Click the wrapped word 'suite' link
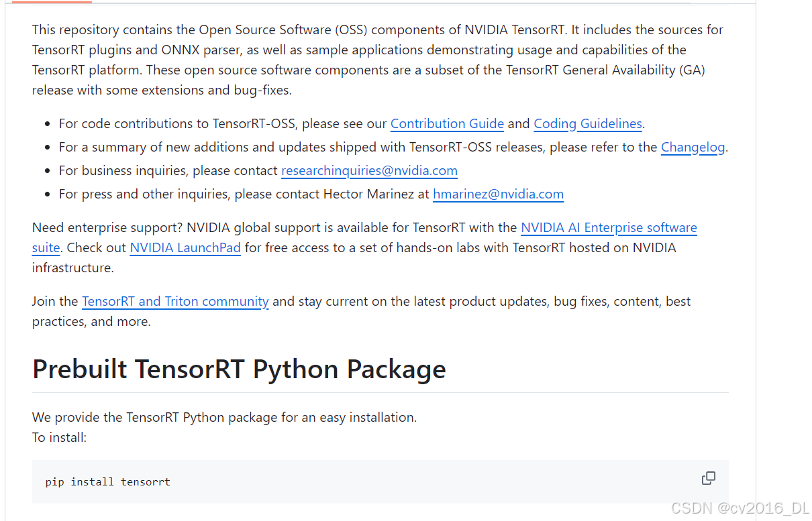 click(46, 247)
